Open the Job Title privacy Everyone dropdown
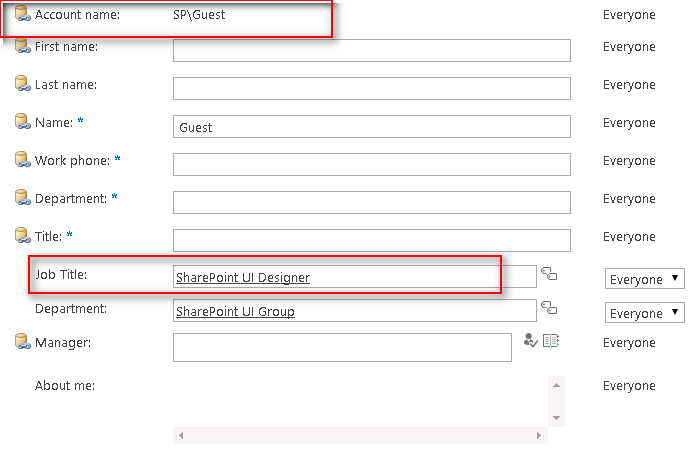Image resolution: width=692 pixels, height=450 pixels. click(x=645, y=279)
